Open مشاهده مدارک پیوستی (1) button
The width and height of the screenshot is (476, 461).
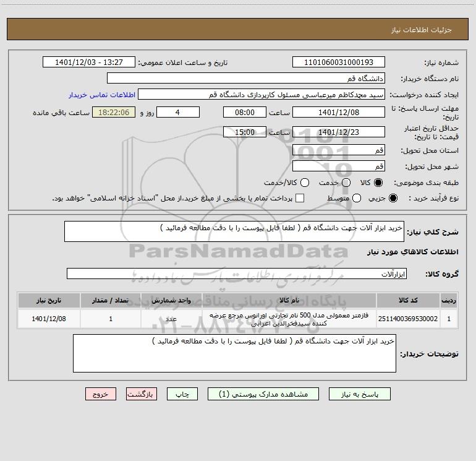click(x=263, y=394)
